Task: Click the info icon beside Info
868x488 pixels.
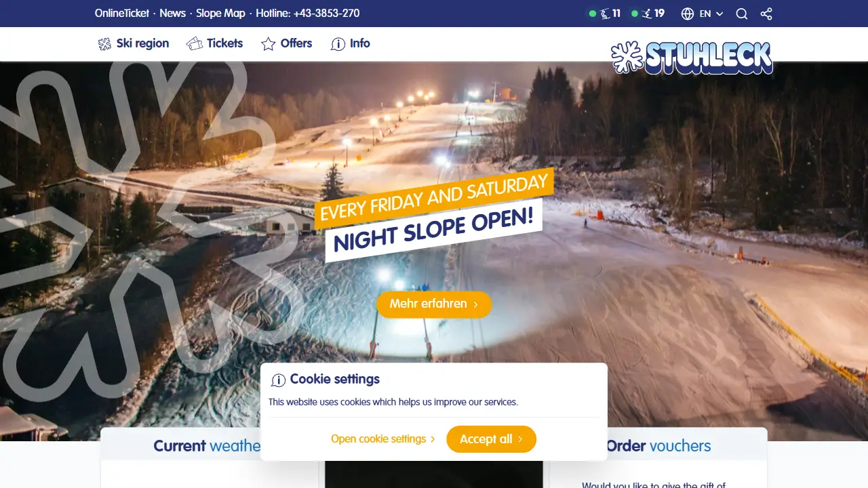Action: tap(338, 44)
